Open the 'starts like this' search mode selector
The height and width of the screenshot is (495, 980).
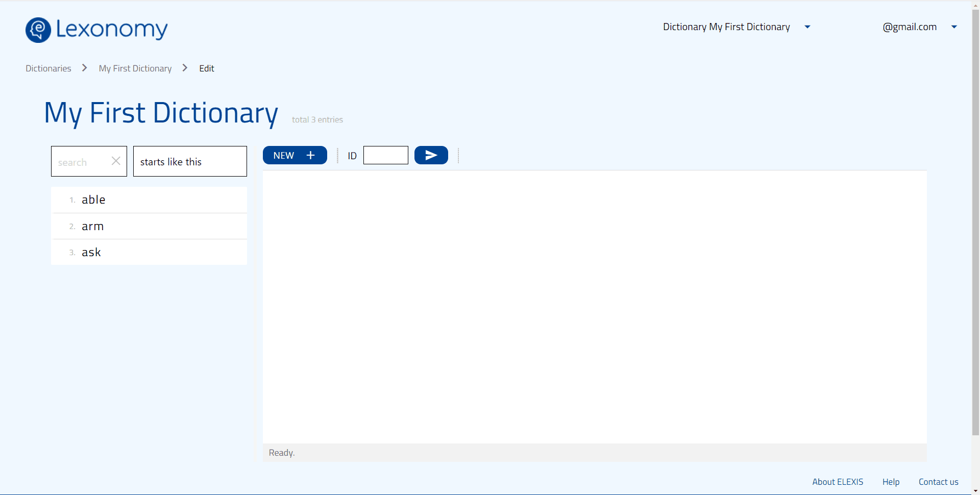(189, 161)
